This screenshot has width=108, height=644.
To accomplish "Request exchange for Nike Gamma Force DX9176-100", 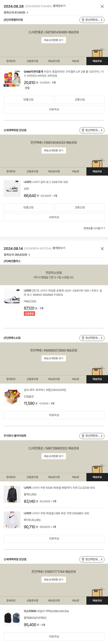I will (80, 207).
